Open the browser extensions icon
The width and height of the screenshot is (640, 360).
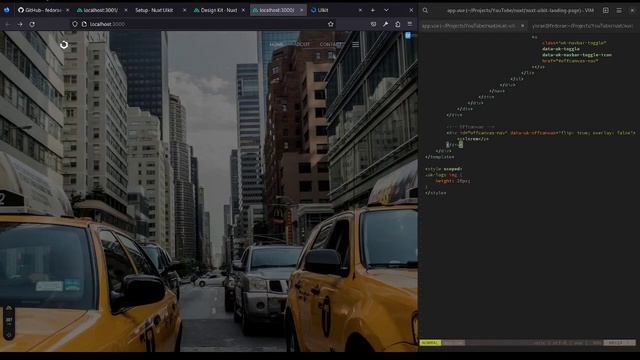coord(398,24)
